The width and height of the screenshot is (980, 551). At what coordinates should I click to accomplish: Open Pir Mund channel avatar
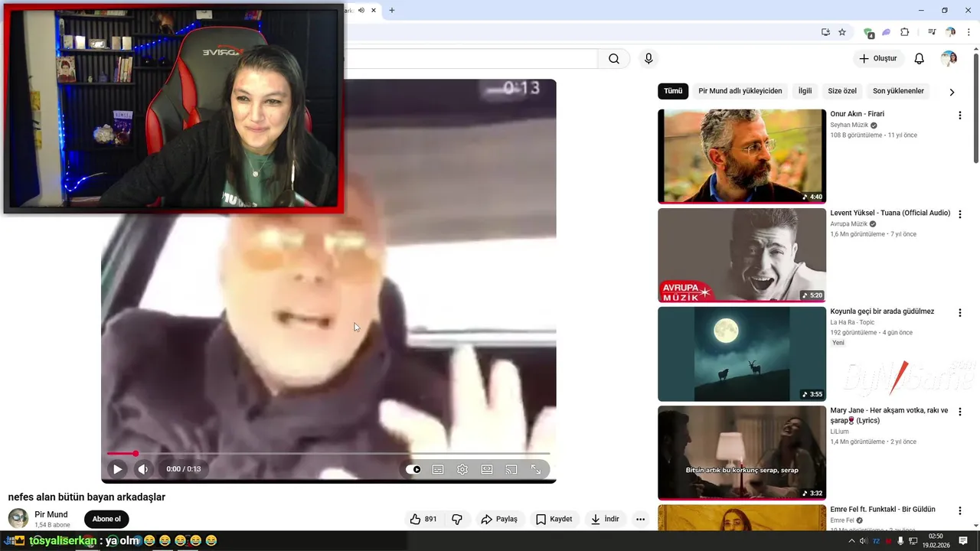point(18,518)
